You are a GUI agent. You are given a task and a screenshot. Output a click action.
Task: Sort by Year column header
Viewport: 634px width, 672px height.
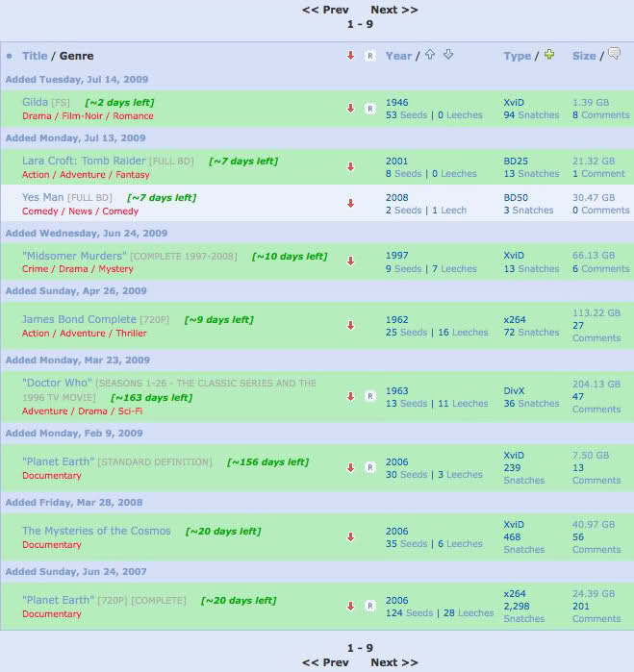click(398, 56)
